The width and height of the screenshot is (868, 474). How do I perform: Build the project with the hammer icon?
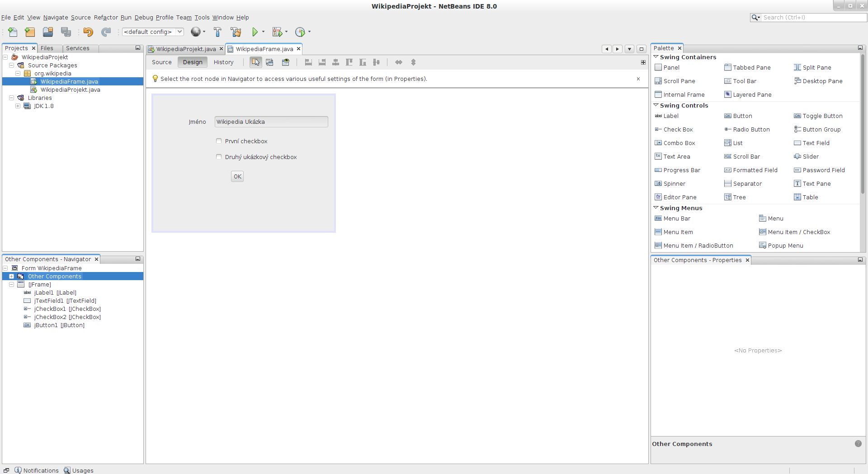point(217,32)
